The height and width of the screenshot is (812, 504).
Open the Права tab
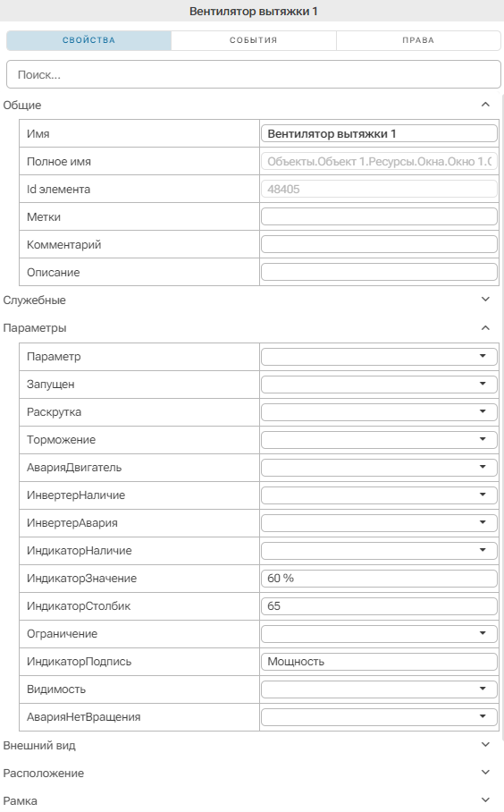418,40
